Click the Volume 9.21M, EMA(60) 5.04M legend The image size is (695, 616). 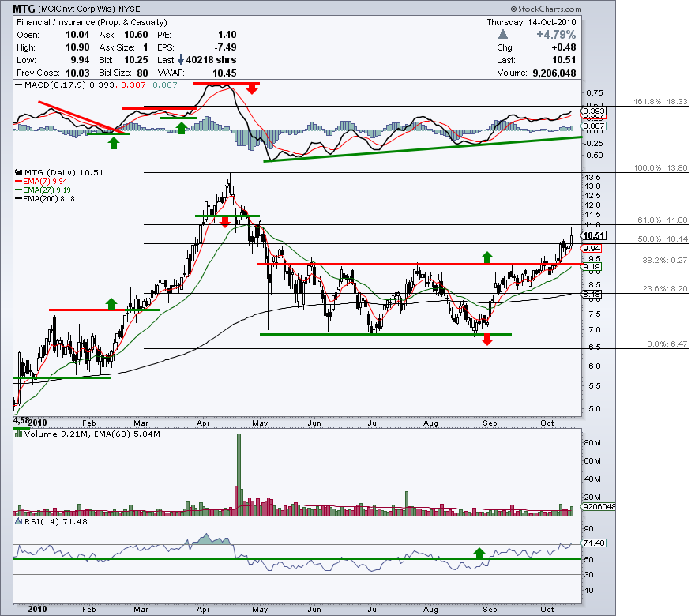coord(92,434)
